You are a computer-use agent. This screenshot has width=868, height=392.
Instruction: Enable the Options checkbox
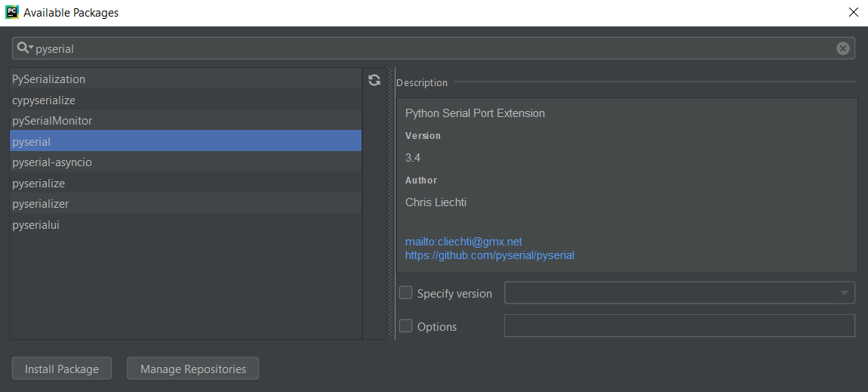(406, 326)
